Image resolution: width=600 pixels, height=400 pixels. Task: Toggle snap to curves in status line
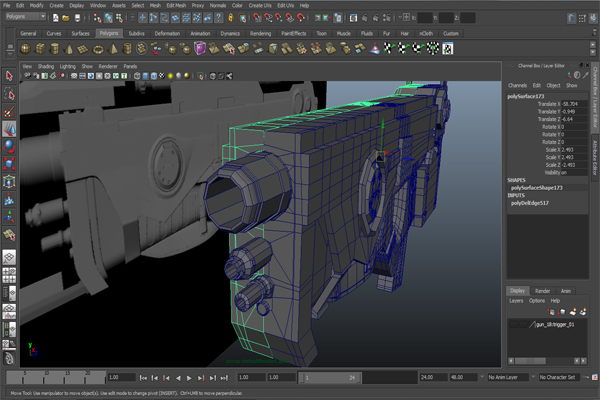(x=268, y=18)
